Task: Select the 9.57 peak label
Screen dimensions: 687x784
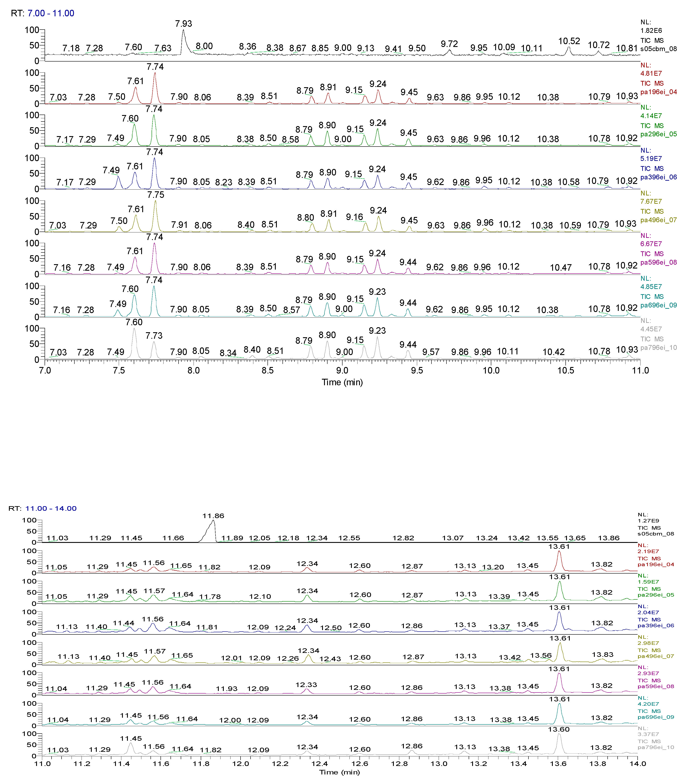Action: (431, 352)
